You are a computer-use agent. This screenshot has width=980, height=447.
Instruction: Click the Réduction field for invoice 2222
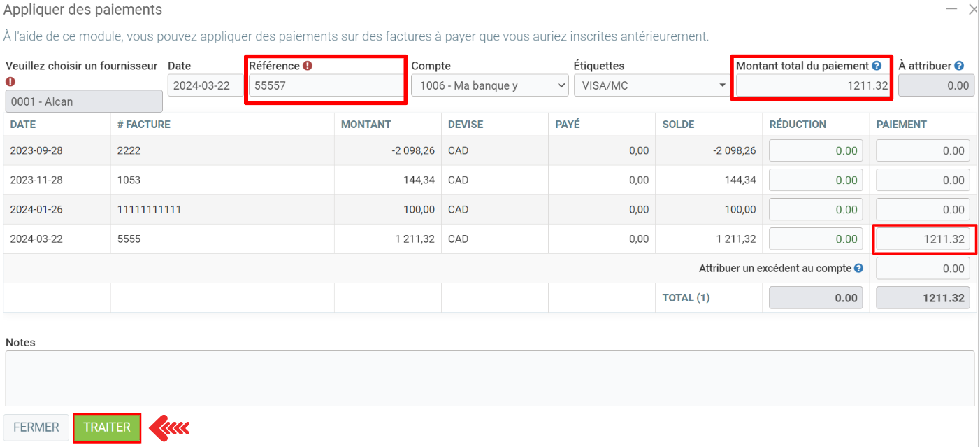[x=815, y=150]
